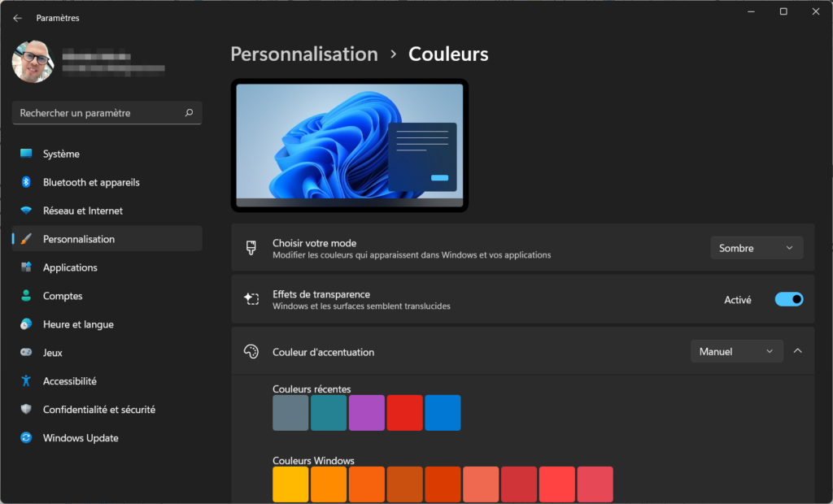The width and height of the screenshot is (833, 504).
Task: Close the Paramètres window
Action: coord(816,11)
